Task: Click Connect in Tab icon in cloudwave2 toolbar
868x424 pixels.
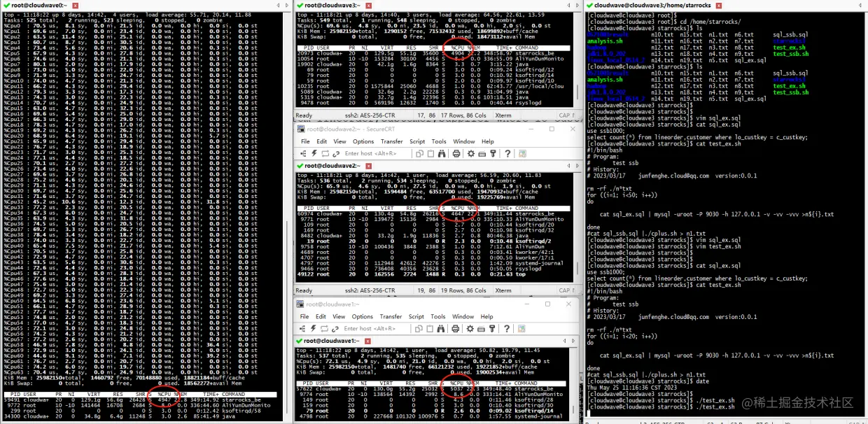Action: tap(325, 153)
